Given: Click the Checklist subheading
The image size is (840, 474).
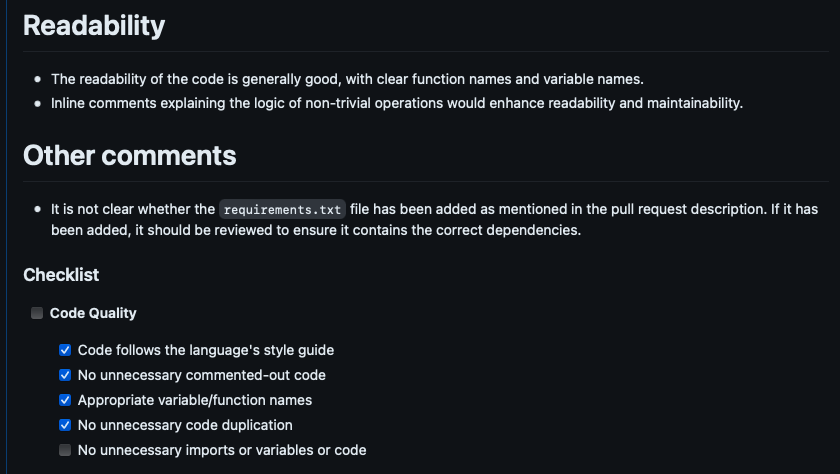Looking at the screenshot, I should pyautogui.click(x=61, y=275).
